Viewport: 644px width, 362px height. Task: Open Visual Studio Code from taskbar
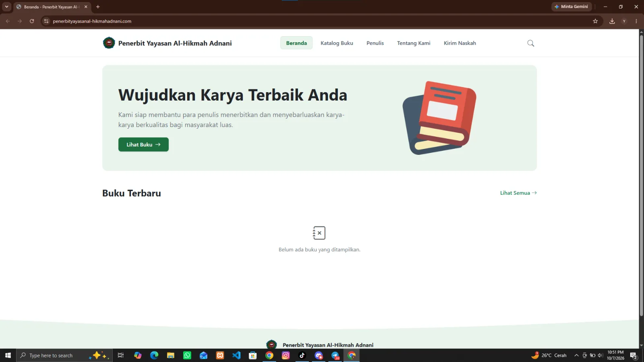click(x=236, y=355)
